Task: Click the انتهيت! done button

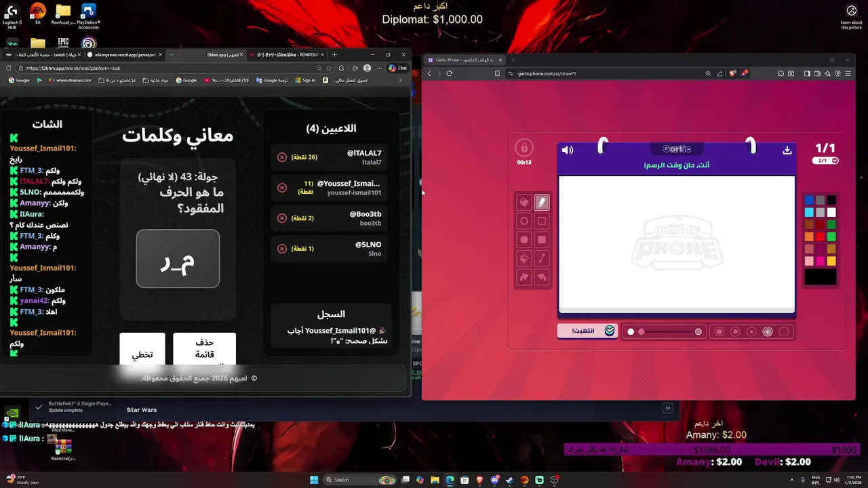Action: (x=587, y=331)
